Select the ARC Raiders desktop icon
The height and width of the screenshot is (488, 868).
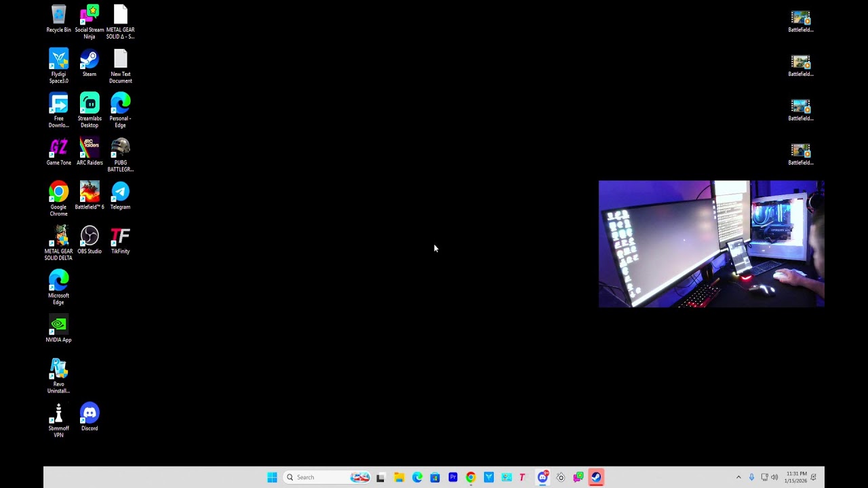coord(90,152)
